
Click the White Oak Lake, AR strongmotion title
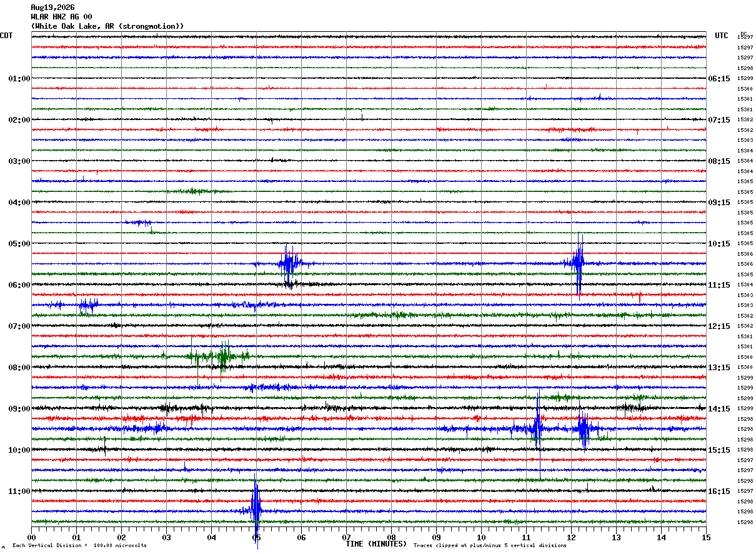pos(107,26)
